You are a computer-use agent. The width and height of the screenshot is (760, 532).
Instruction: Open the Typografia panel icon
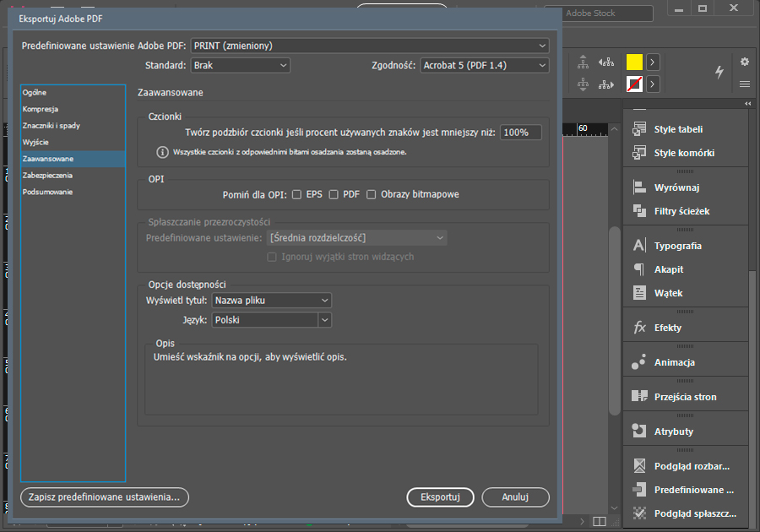point(639,245)
